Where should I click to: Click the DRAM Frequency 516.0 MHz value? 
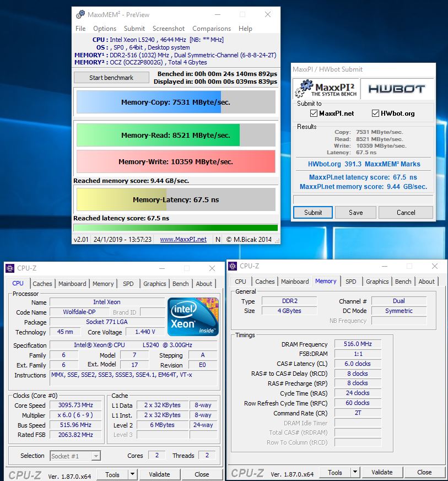(x=358, y=344)
